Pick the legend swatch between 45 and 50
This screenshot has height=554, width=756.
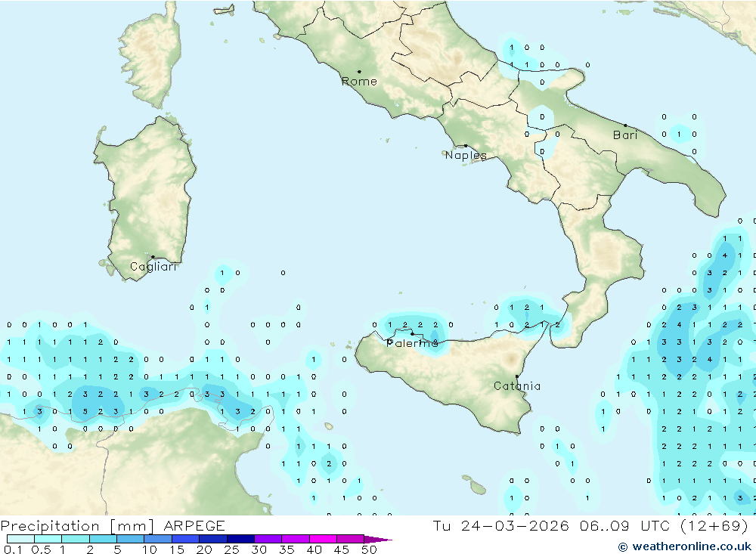pyautogui.click(x=351, y=539)
